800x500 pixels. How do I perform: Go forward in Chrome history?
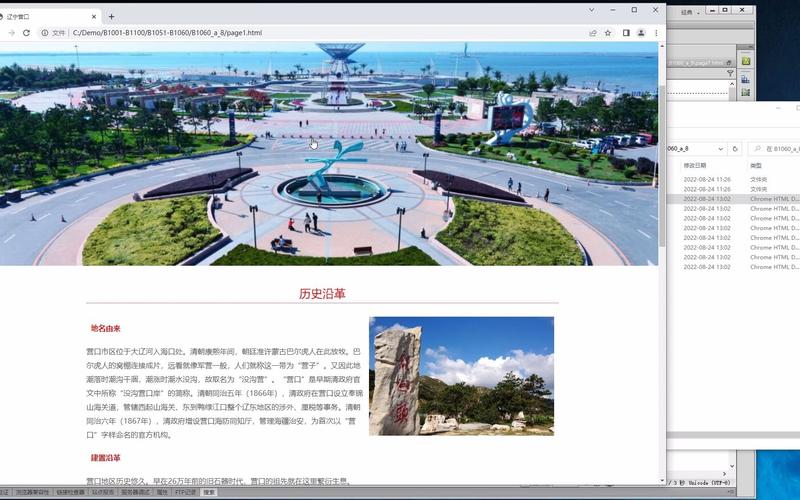point(11,33)
